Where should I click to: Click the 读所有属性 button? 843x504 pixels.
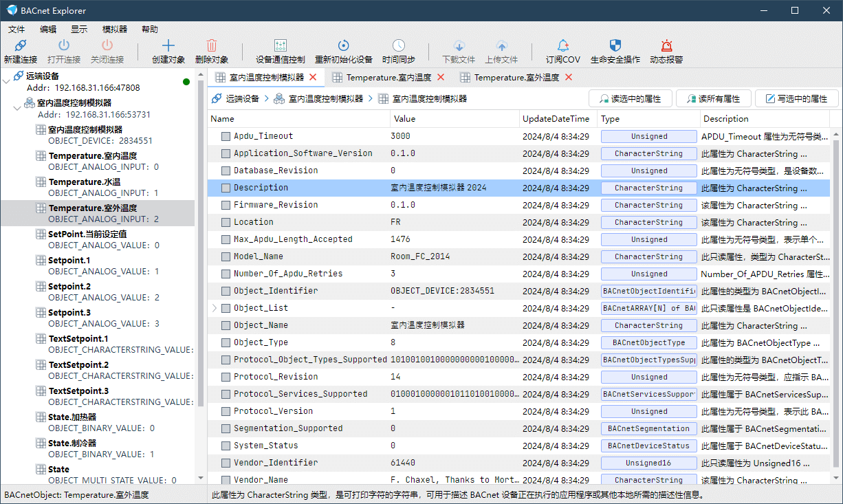coord(712,99)
